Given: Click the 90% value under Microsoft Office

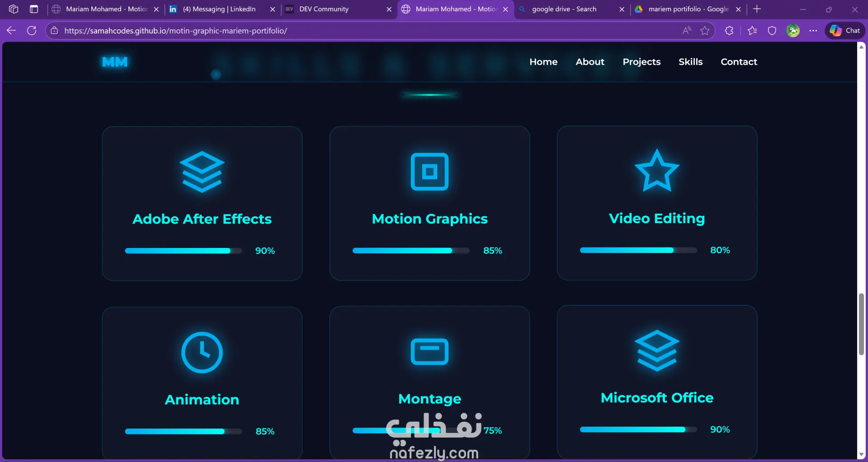Looking at the screenshot, I should tap(720, 429).
